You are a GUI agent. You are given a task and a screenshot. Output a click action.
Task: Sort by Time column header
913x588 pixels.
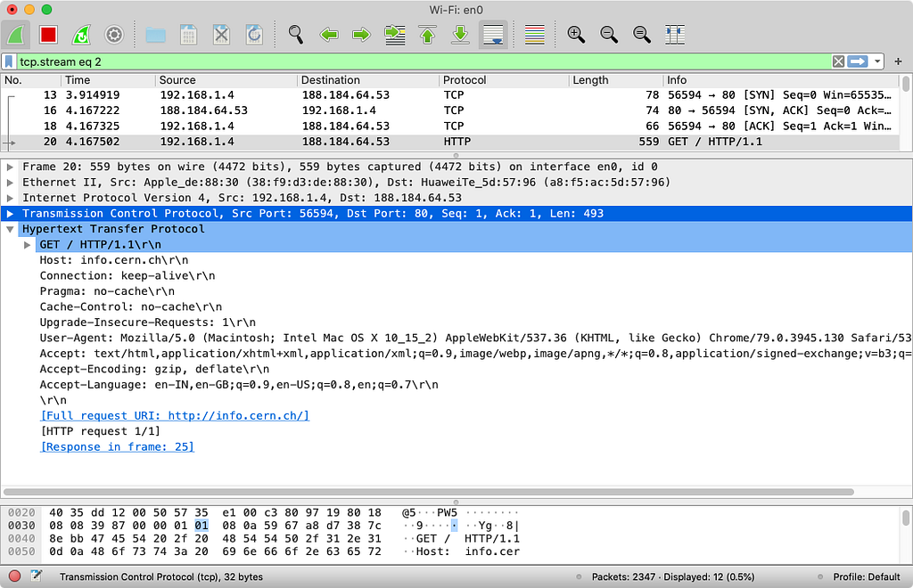(x=107, y=80)
